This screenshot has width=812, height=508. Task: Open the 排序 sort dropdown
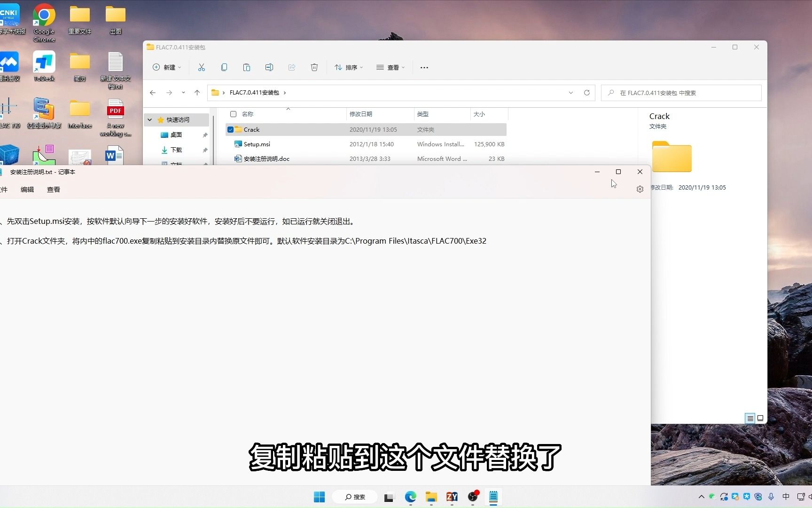coord(349,67)
